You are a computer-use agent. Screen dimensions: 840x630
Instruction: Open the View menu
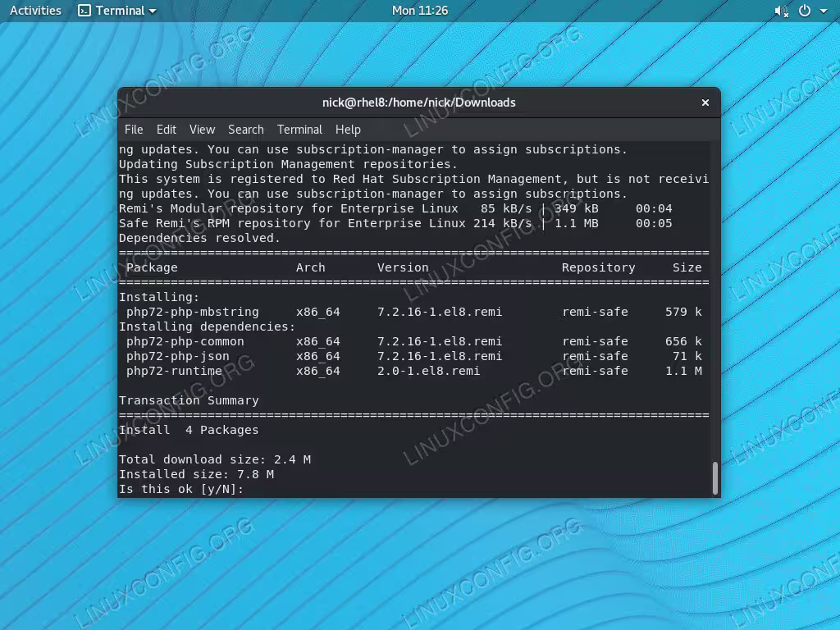coord(202,130)
